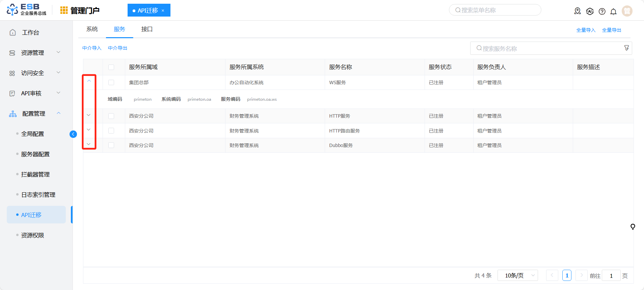Screen dimensions: 644x290
Task: Open the notifications bell
Action: [x=613, y=11]
